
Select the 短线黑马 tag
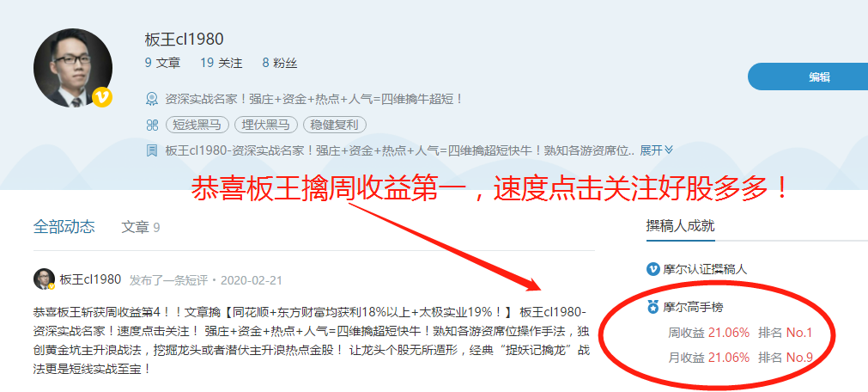click(x=197, y=125)
